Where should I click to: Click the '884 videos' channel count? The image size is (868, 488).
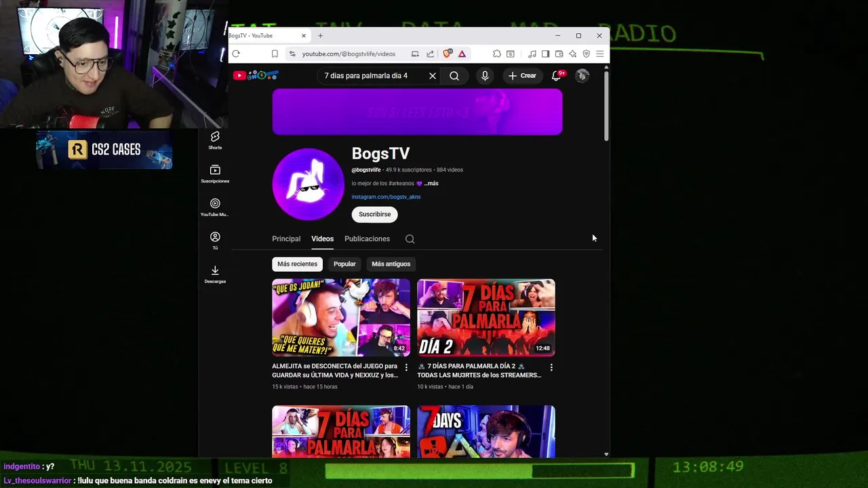(x=450, y=170)
